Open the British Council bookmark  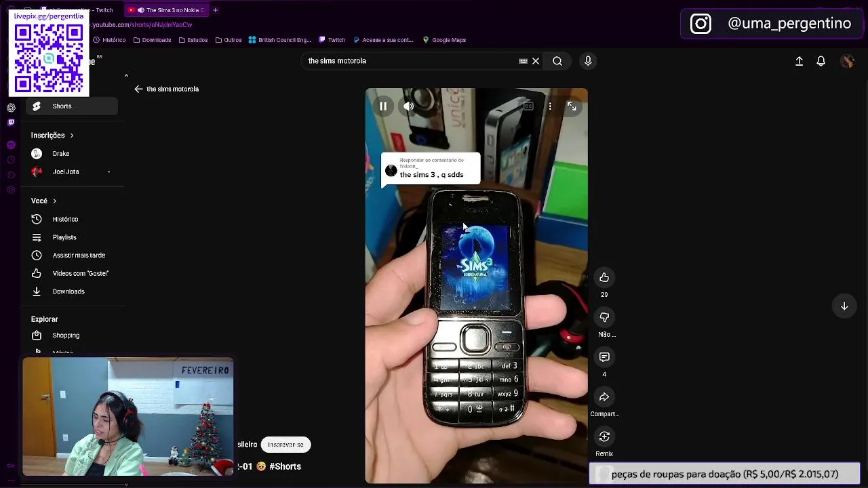(280, 40)
